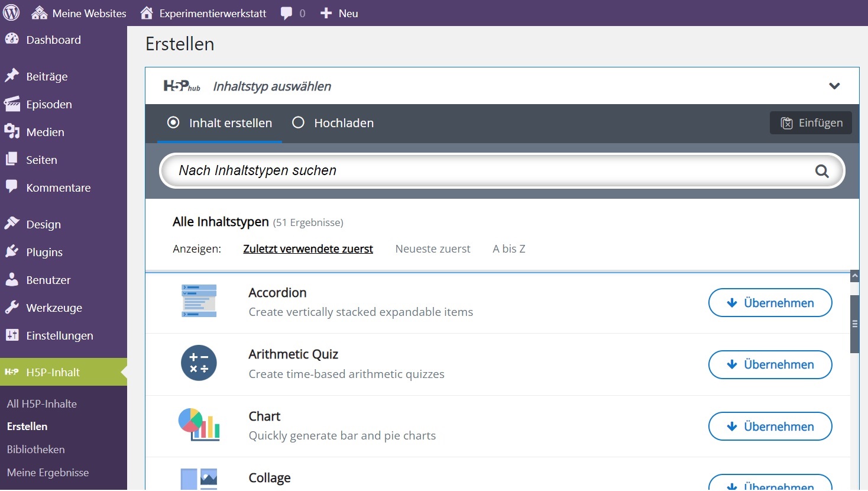Open the comments bubble icon in admin bar
Image resolution: width=868 pixels, height=491 pixels.
point(287,13)
